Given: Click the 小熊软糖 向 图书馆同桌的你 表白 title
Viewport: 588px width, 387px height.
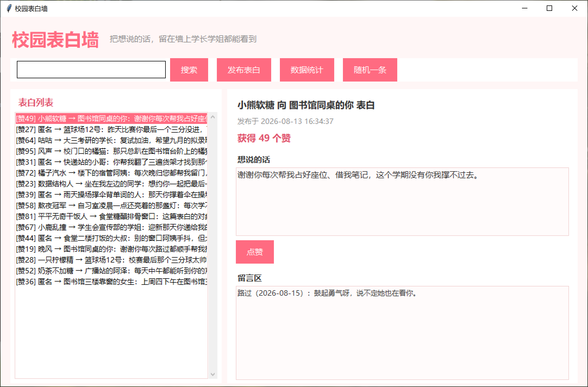Looking at the screenshot, I should pyautogui.click(x=306, y=105).
